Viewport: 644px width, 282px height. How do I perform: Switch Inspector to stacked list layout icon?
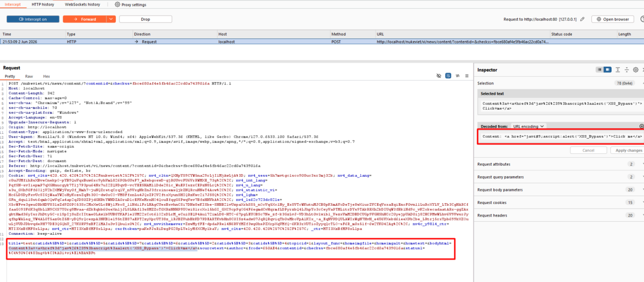[599, 70]
